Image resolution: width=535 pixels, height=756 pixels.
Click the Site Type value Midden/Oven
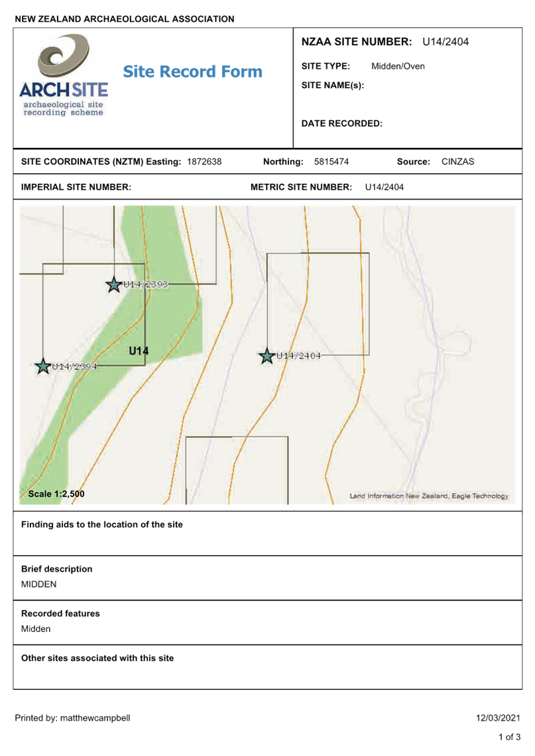coord(398,66)
